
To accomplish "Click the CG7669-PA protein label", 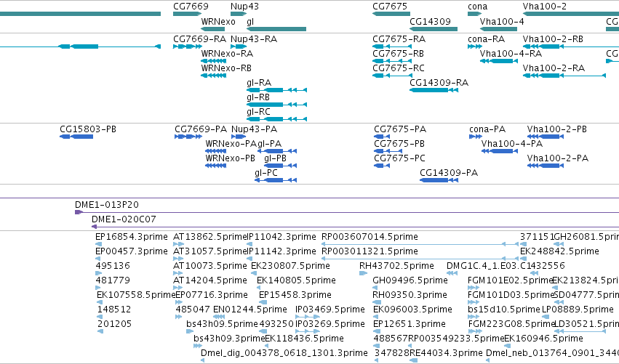I will pos(201,129).
